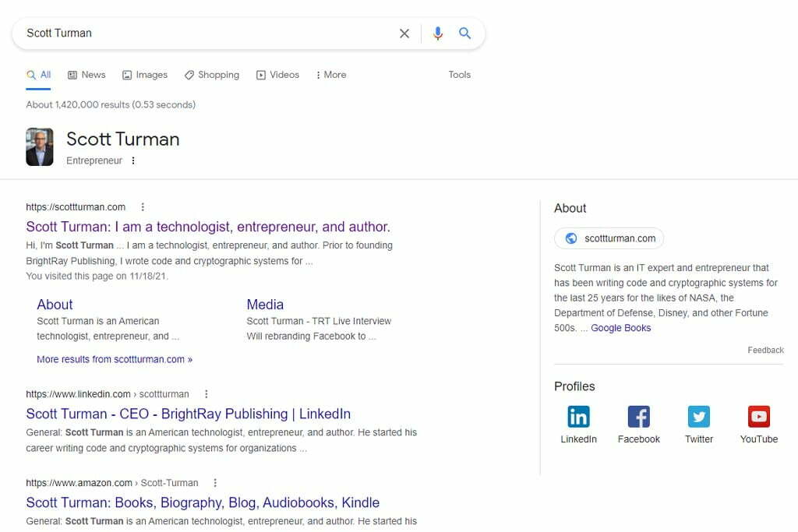Screen dimensions: 798x532
Task: Switch to the Videos tab
Action: click(x=278, y=75)
